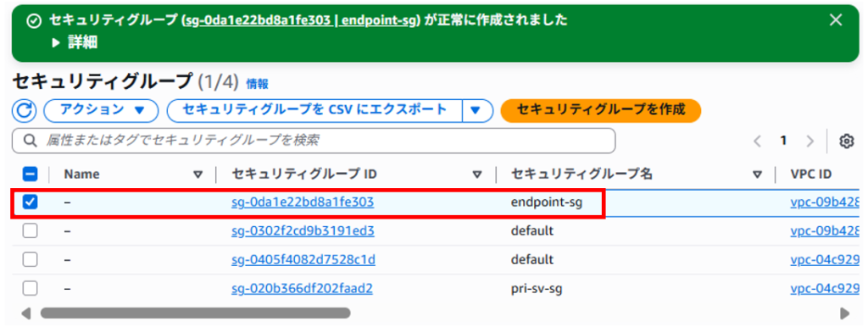This screenshot has width=868, height=327.
Task: Open the 情報 info link
Action: pyautogui.click(x=258, y=84)
